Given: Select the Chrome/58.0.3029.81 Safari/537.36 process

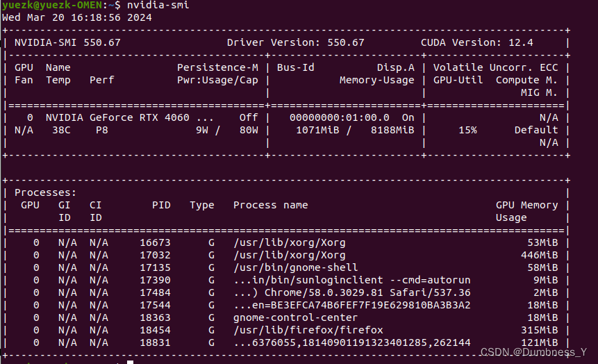Looking at the screenshot, I should [x=352, y=292].
